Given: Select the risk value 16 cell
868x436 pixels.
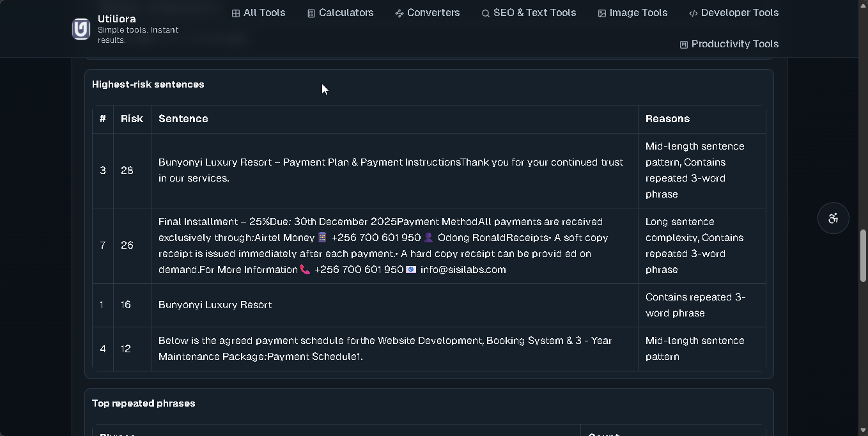Looking at the screenshot, I should (132, 305).
